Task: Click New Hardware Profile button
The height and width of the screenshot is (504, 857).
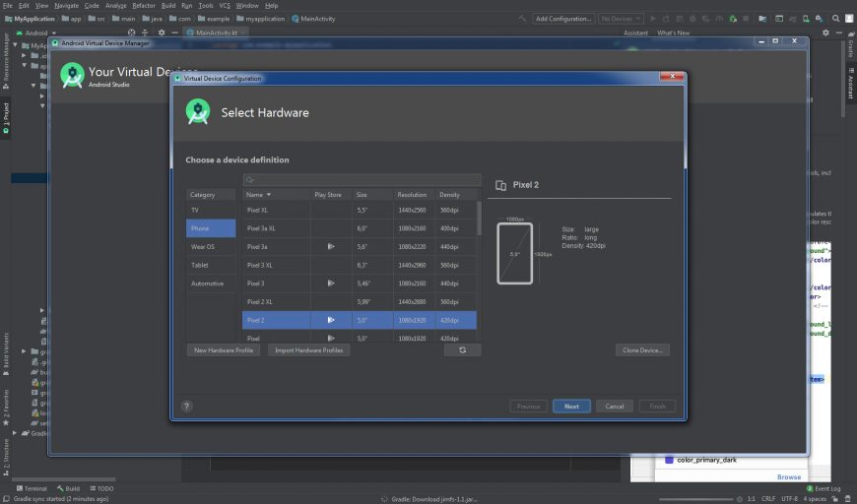Action: pos(224,350)
